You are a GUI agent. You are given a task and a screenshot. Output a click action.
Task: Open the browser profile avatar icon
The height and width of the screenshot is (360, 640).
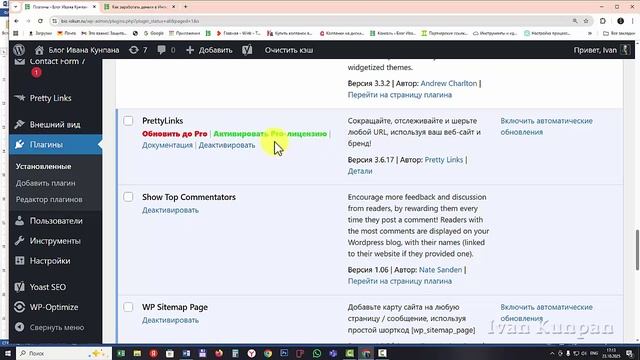point(620,21)
